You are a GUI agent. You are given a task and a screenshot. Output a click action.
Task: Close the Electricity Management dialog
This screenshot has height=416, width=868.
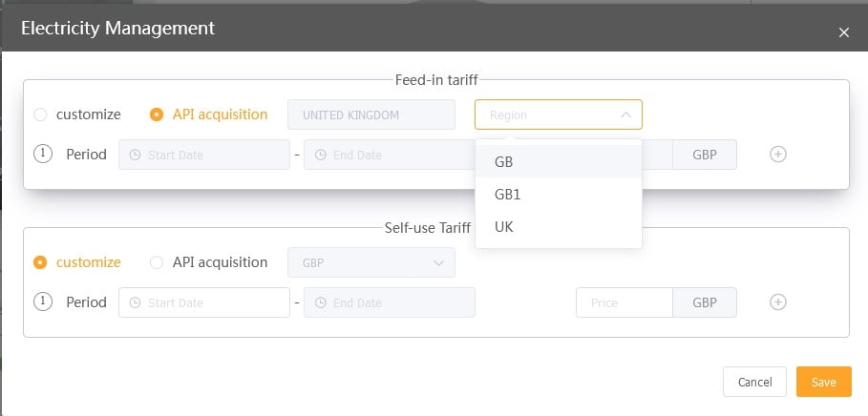point(843,32)
